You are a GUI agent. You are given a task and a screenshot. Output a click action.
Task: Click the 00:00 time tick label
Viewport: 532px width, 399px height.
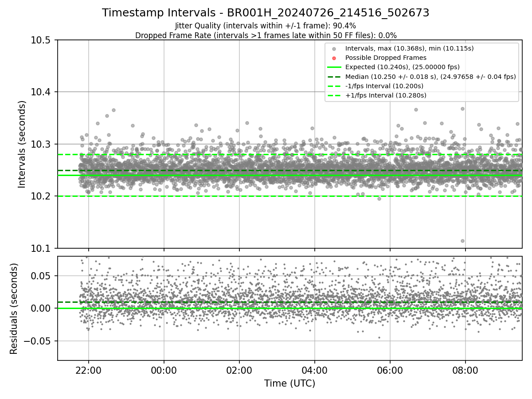click(164, 370)
